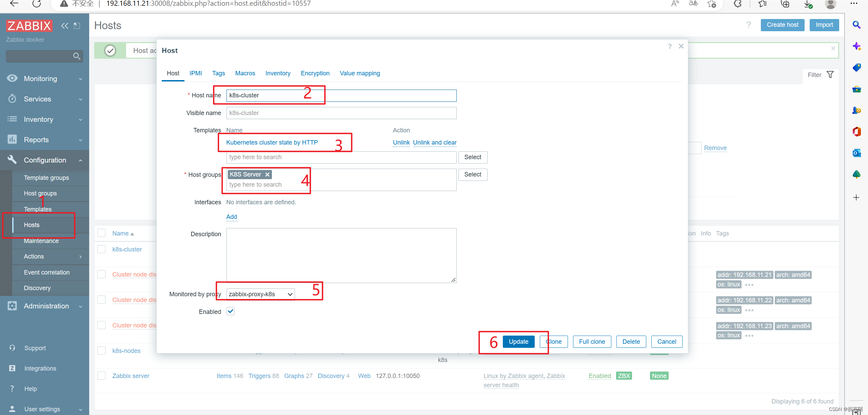868x415 pixels.
Task: Expand the Inventory menu
Action: pos(80,120)
